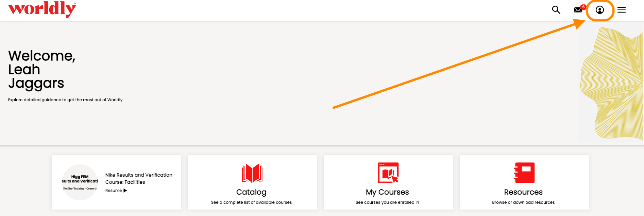
Task: Click the Resume link text
Action: coord(114,191)
